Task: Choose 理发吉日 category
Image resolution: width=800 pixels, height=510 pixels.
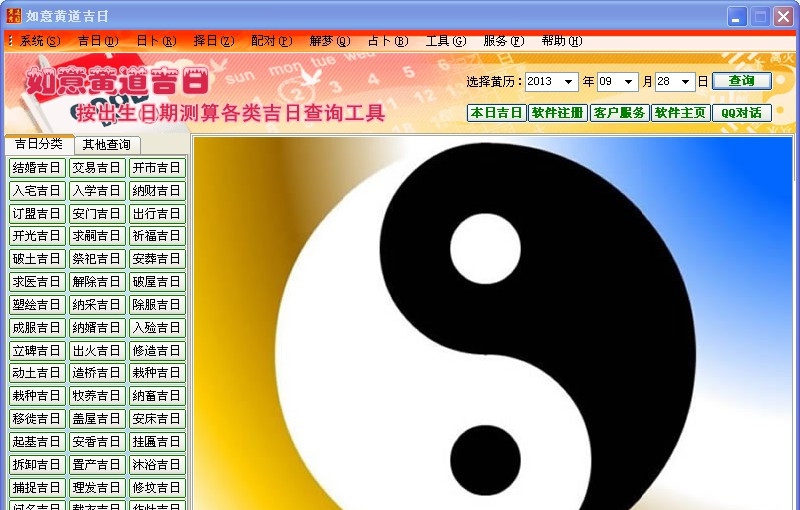Action: point(97,488)
